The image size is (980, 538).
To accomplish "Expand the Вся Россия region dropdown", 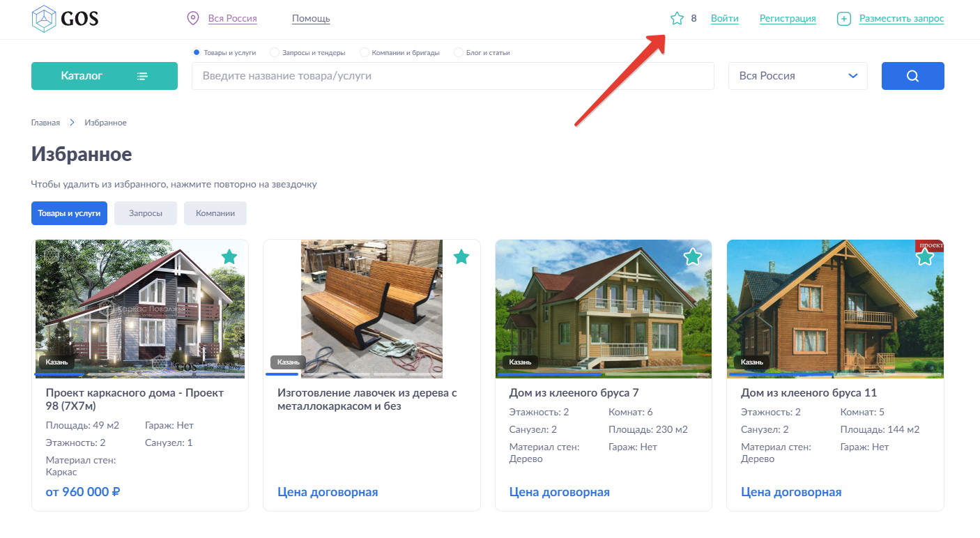I will [797, 76].
